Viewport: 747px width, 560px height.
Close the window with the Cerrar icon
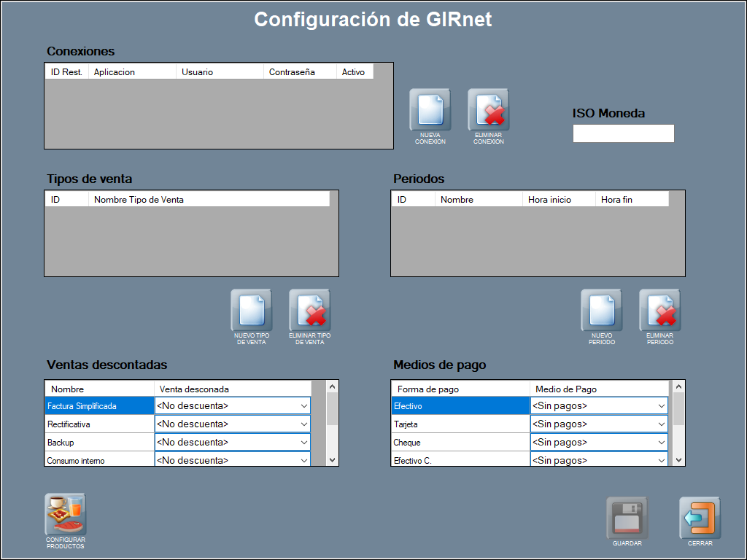click(x=700, y=518)
